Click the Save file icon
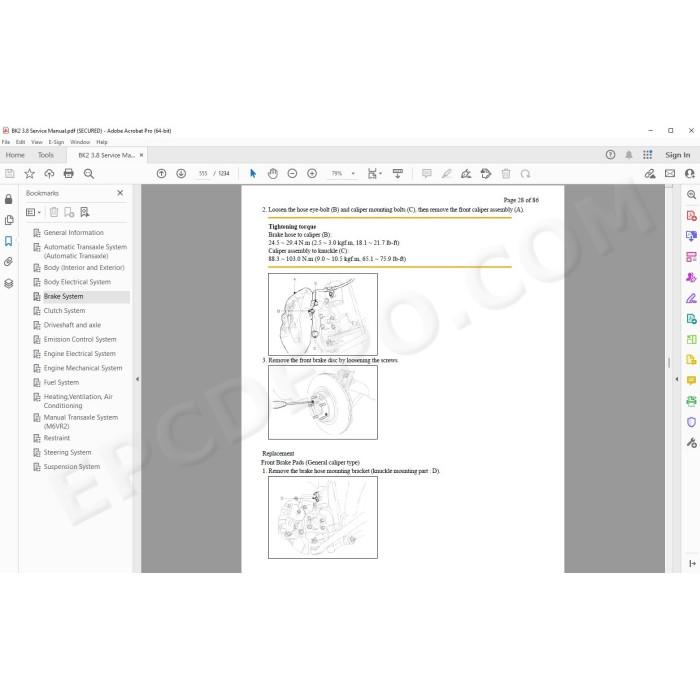The image size is (700, 700). 9,174
